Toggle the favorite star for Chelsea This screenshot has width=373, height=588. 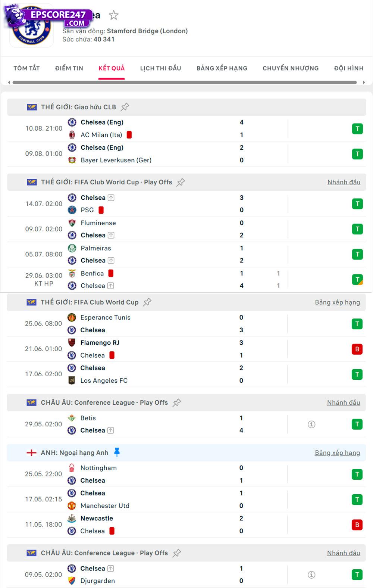pos(113,16)
